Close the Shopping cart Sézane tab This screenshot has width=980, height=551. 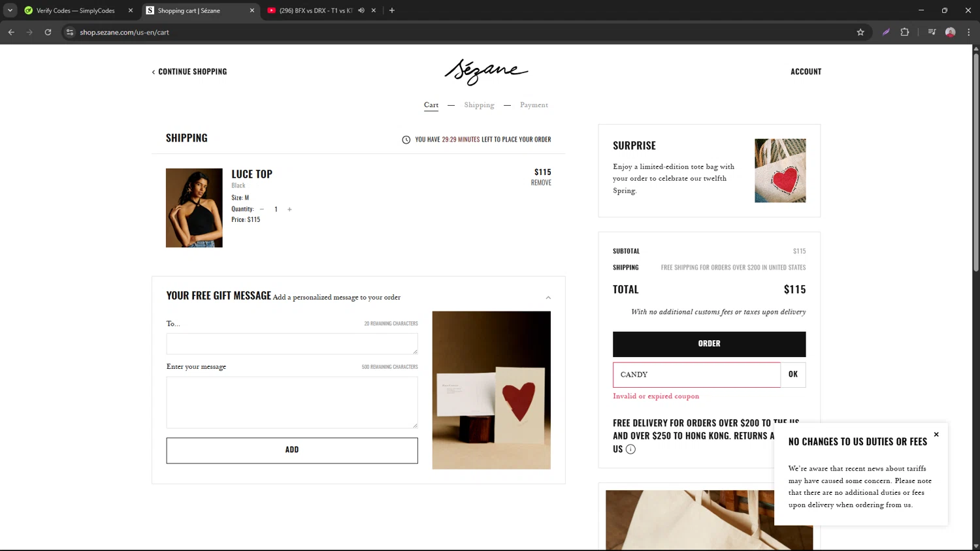pos(252,10)
